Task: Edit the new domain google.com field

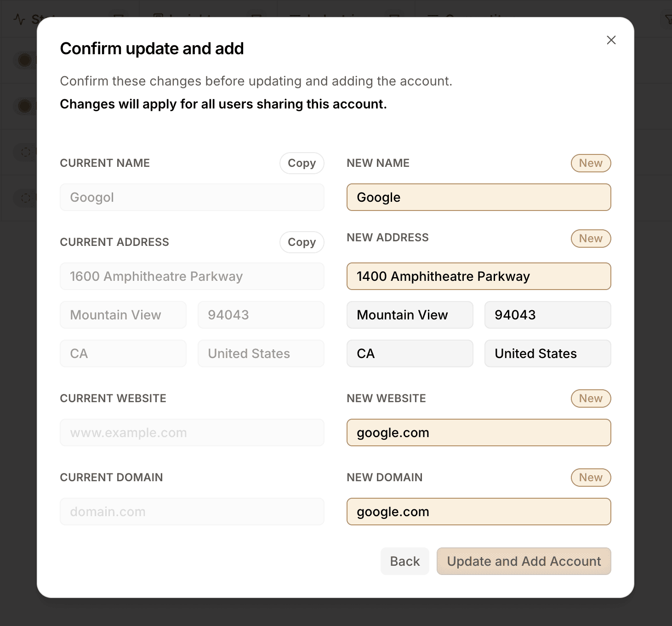Action: 478,512
